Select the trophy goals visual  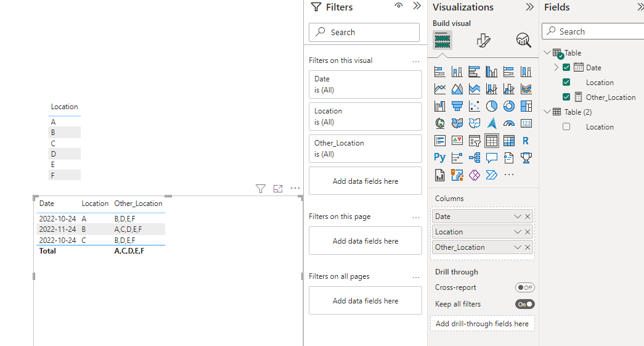pos(526,157)
